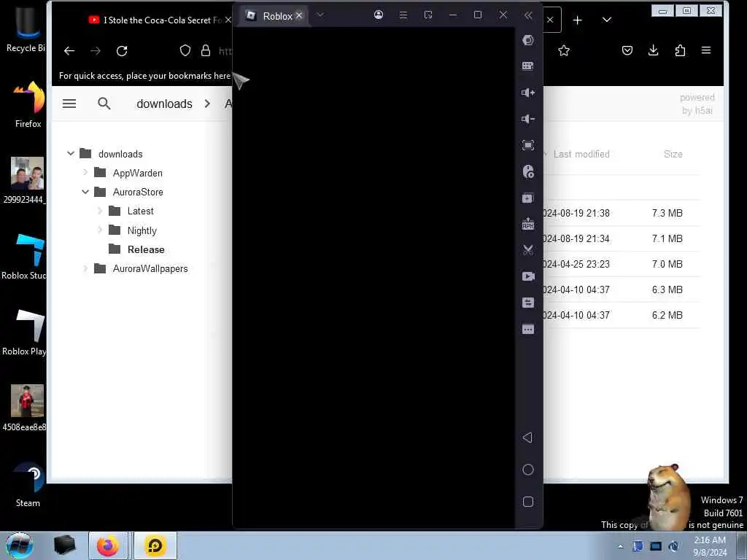Take screenshot with scissors icon
This screenshot has height=560, width=747.
point(528,250)
